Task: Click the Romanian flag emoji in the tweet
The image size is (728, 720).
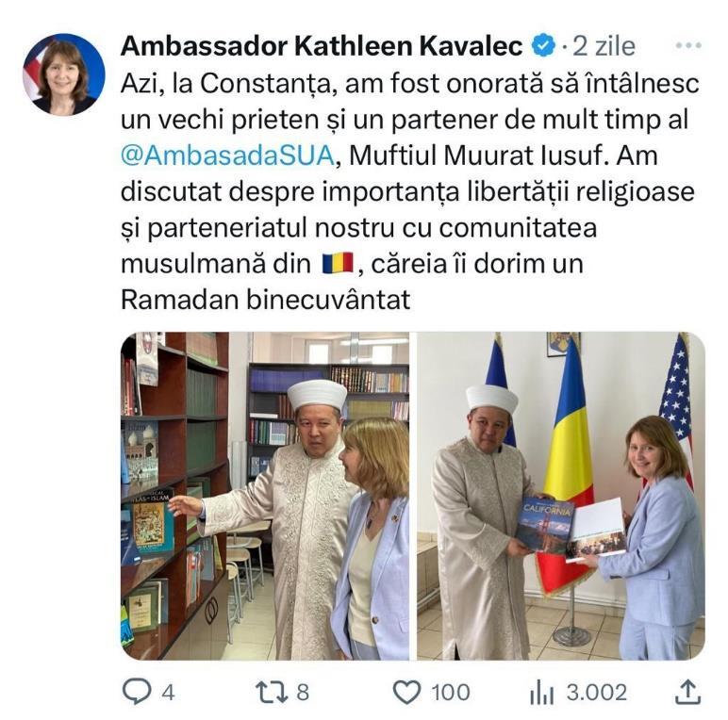Action: (x=338, y=264)
